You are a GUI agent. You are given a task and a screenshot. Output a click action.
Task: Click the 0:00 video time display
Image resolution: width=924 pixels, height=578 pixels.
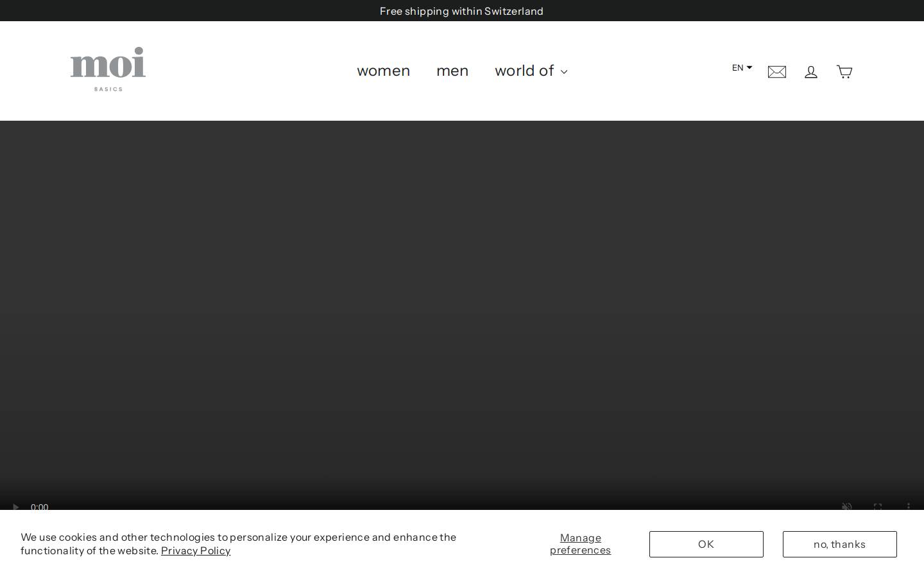tap(39, 507)
